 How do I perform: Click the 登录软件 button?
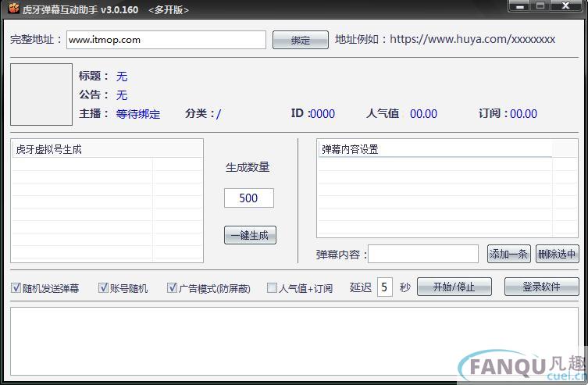tap(541, 287)
